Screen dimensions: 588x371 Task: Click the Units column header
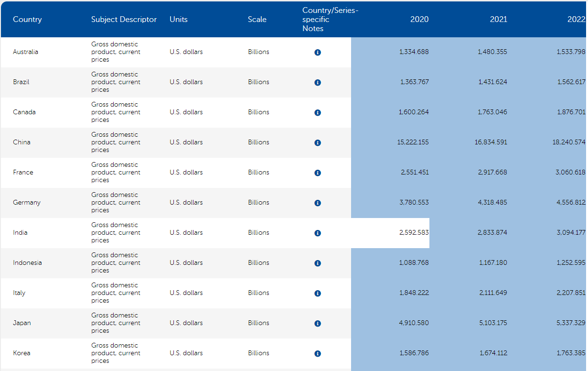[x=178, y=20]
